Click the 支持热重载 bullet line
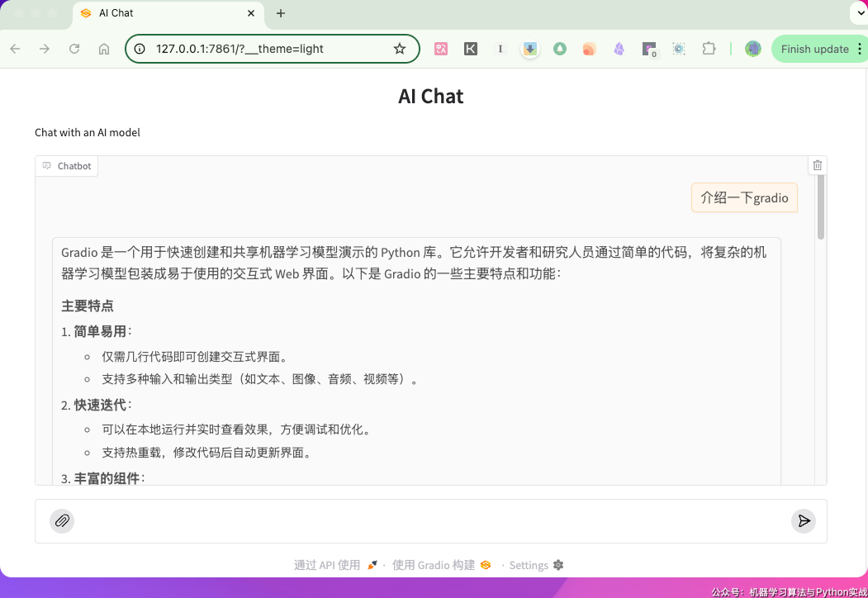 coord(208,453)
